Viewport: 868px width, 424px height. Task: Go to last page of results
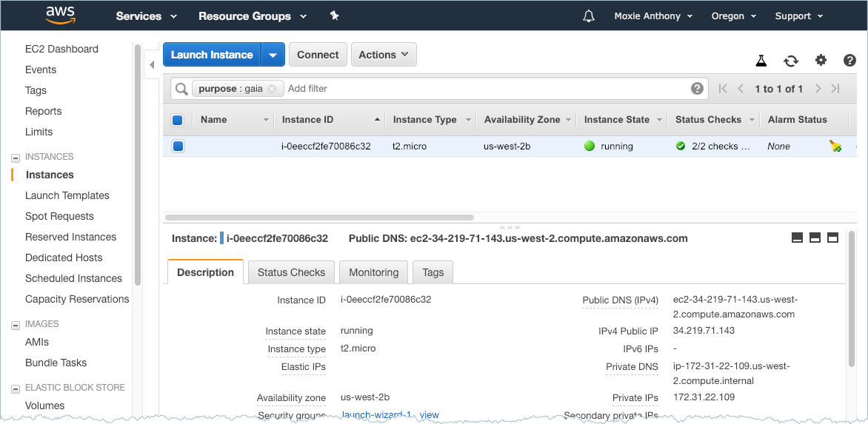[836, 89]
